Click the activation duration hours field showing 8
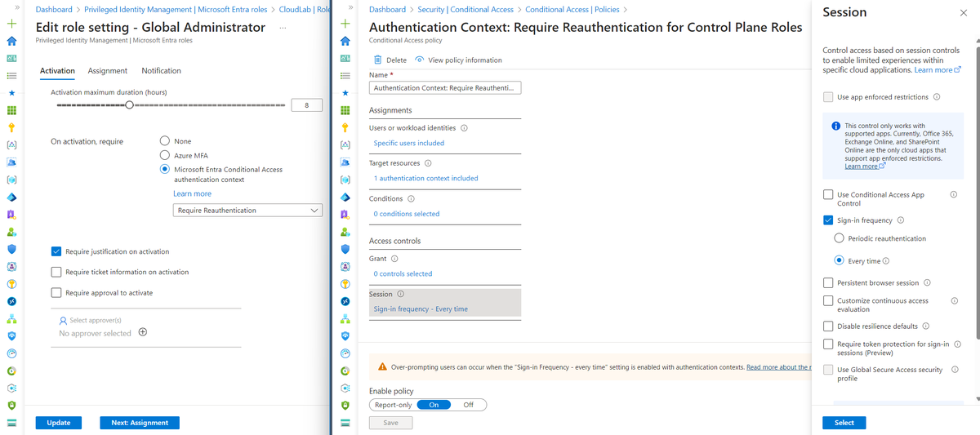The image size is (980, 435). pos(306,105)
